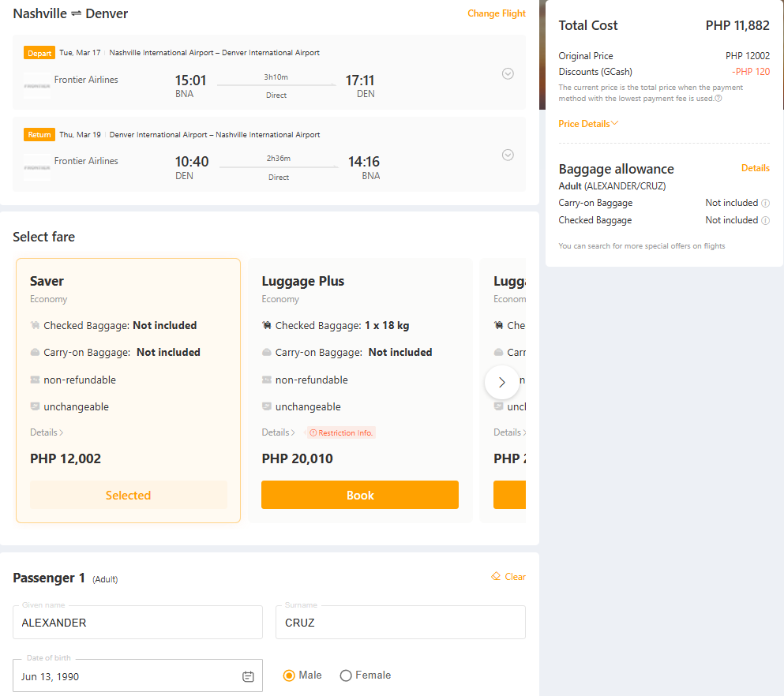
Task: Expand the departing flight details chevron
Action: tap(508, 73)
